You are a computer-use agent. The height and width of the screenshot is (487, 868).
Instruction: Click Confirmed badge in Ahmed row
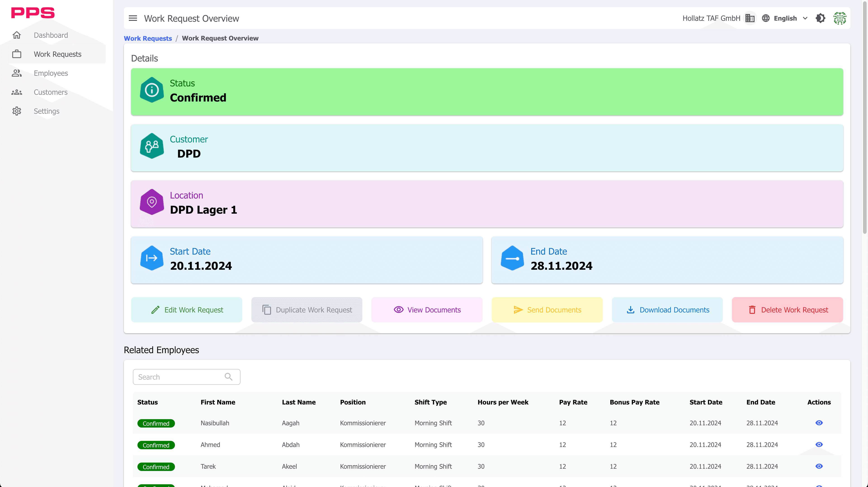[156, 445]
